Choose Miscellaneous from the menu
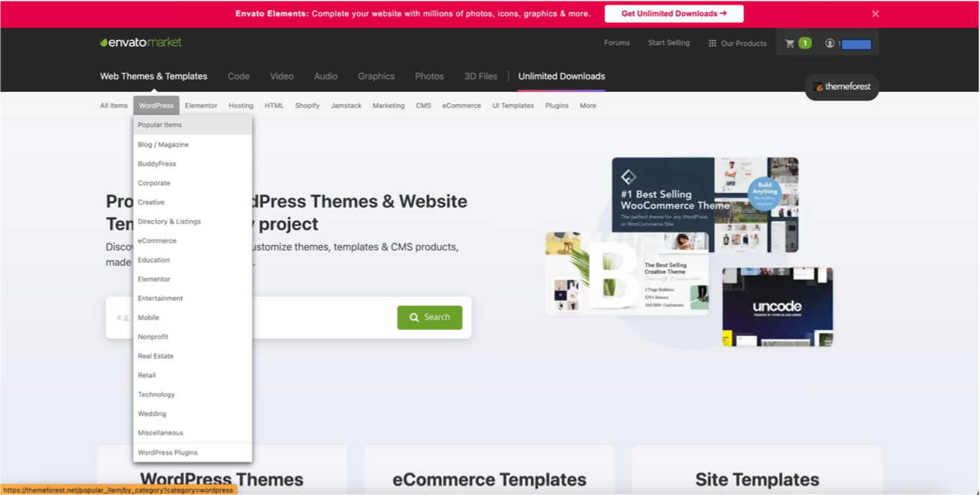This screenshot has height=495, width=980. (x=193, y=432)
